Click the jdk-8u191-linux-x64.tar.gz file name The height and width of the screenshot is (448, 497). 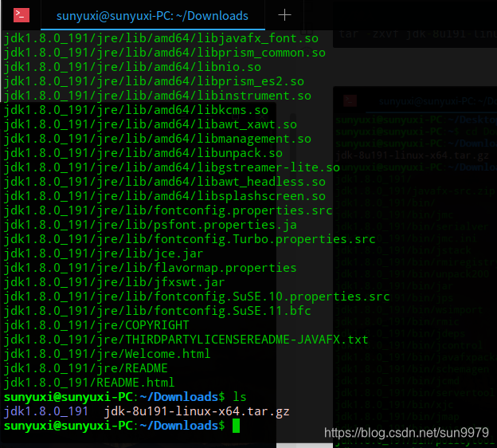tap(197, 411)
